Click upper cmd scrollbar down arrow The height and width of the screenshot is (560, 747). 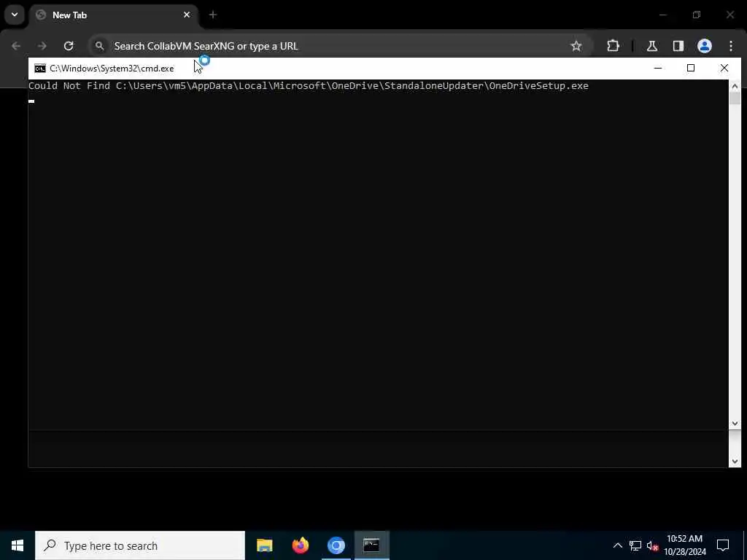coord(735,424)
